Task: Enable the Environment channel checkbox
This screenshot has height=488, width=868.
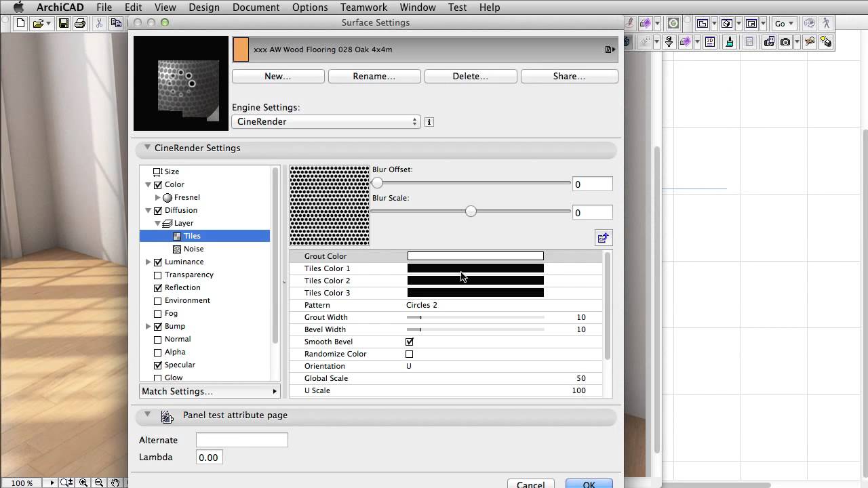Action: click(158, 300)
